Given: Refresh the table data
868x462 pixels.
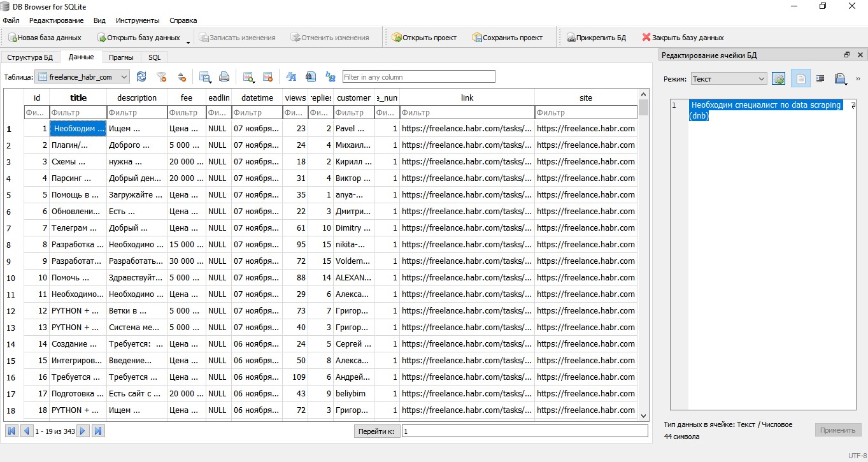Looking at the screenshot, I should point(141,77).
